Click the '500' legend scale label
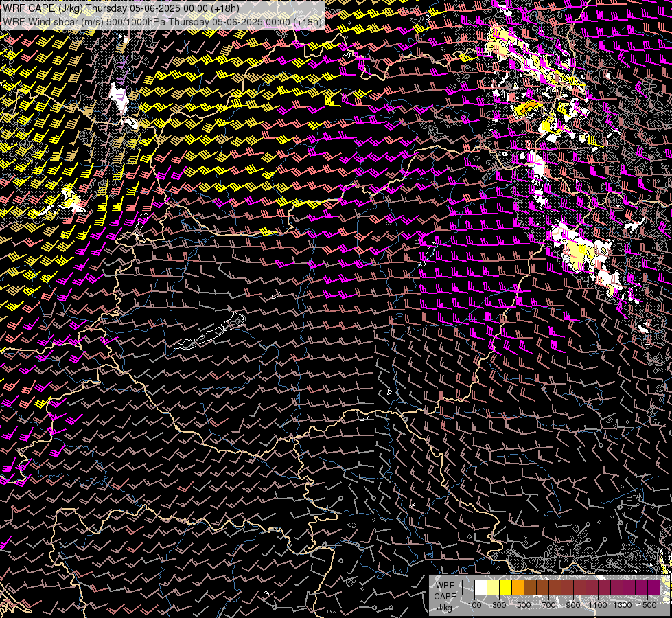This screenshot has height=618, width=672. pyautogui.click(x=524, y=605)
